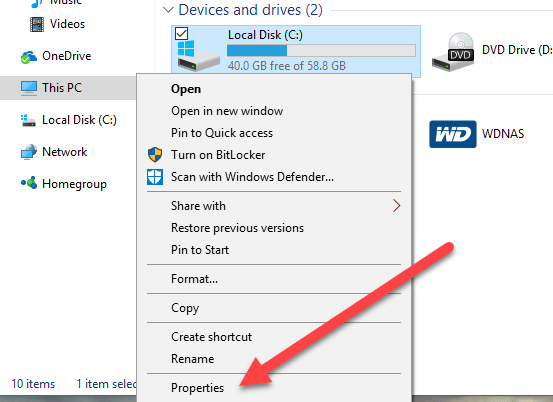The width and height of the screenshot is (553, 402).
Task: Click the Videos folder icon
Action: (x=37, y=24)
